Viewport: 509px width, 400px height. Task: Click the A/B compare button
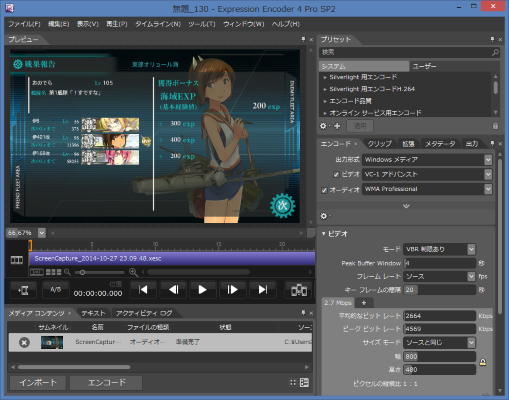tap(55, 290)
